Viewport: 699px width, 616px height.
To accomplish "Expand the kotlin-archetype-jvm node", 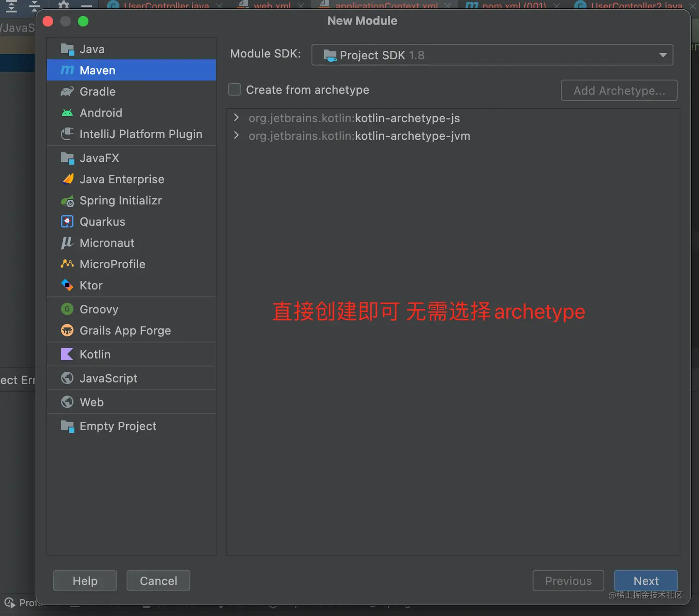I will [236, 135].
